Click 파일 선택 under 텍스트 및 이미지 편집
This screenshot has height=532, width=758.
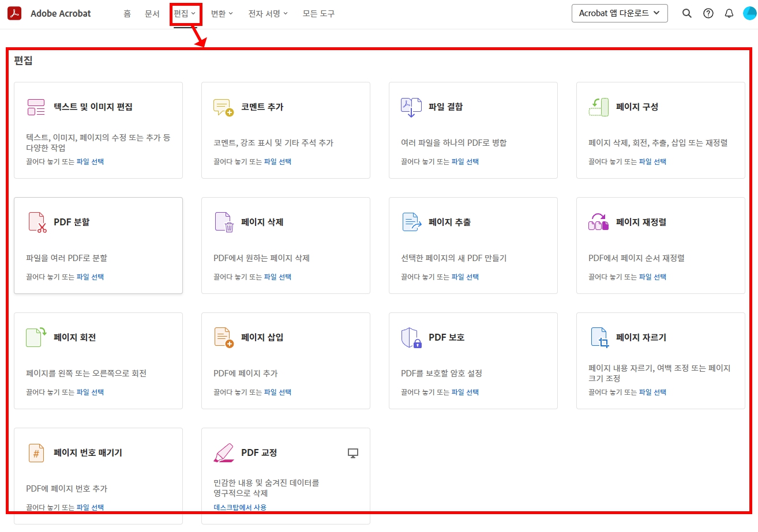[x=91, y=161]
